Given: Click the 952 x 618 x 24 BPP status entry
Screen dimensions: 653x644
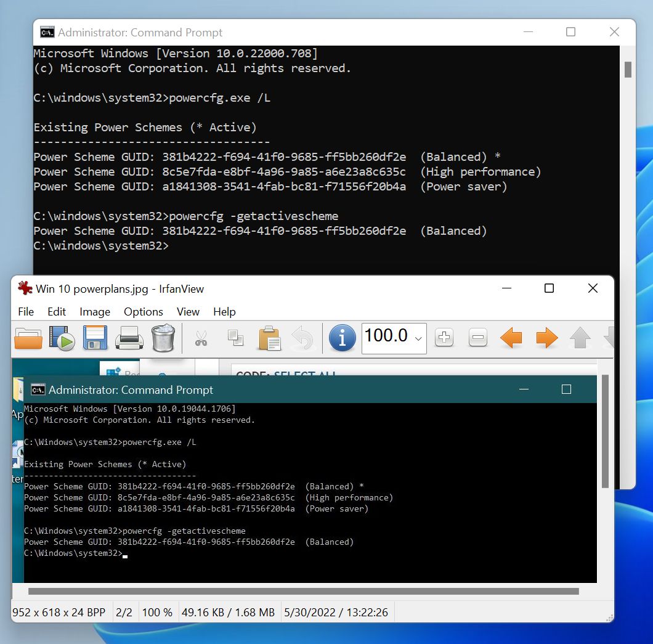Looking at the screenshot, I should (59, 613).
